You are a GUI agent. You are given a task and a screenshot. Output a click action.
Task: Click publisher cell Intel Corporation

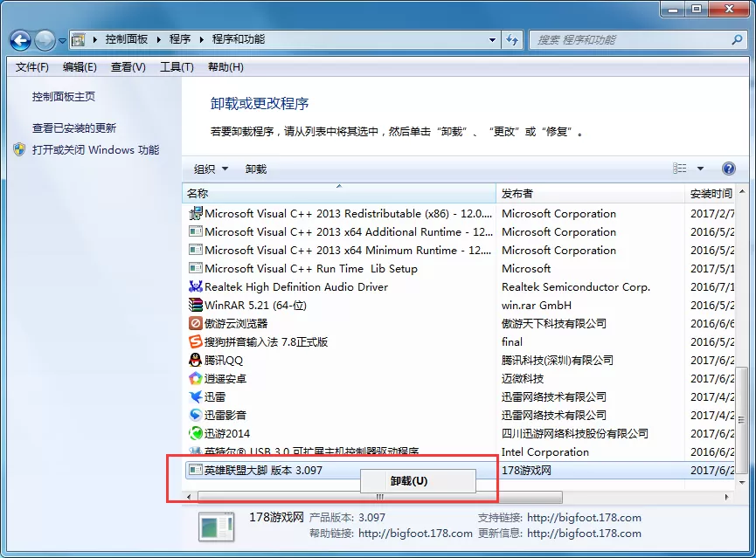(x=544, y=451)
